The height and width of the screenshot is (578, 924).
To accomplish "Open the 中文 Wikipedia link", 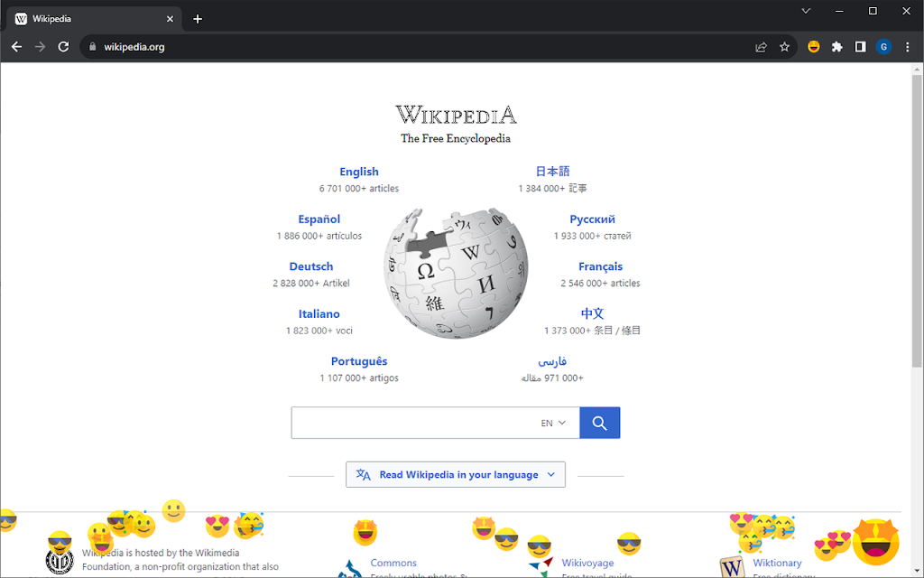I will coord(592,313).
